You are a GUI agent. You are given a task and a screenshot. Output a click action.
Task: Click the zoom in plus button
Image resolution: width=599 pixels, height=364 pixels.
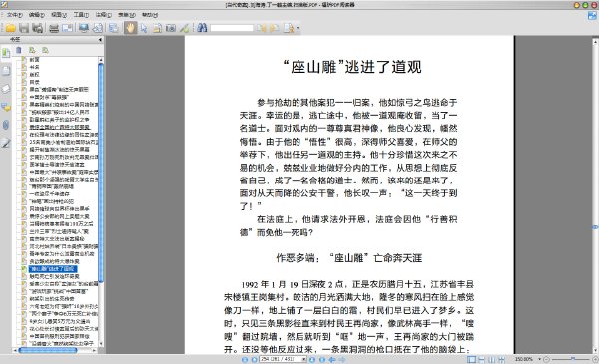(595, 359)
